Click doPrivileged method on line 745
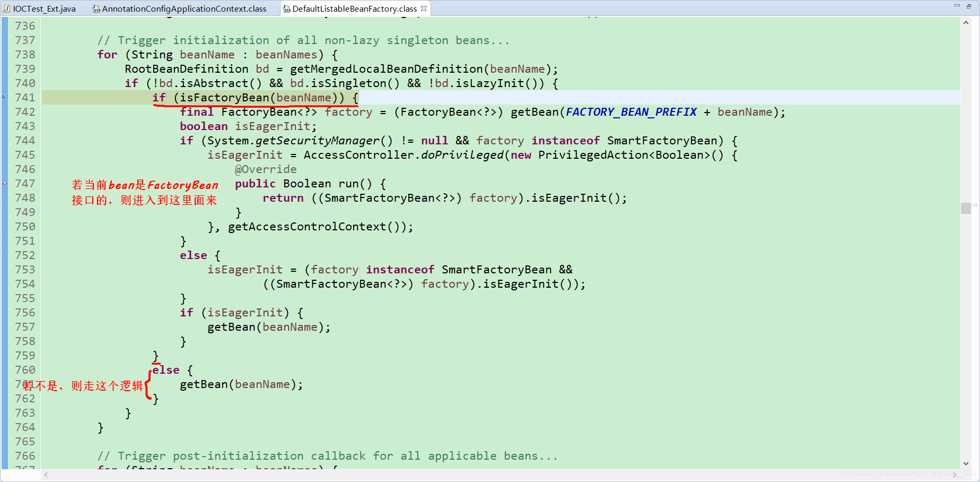This screenshot has width=980, height=482. pos(462,155)
